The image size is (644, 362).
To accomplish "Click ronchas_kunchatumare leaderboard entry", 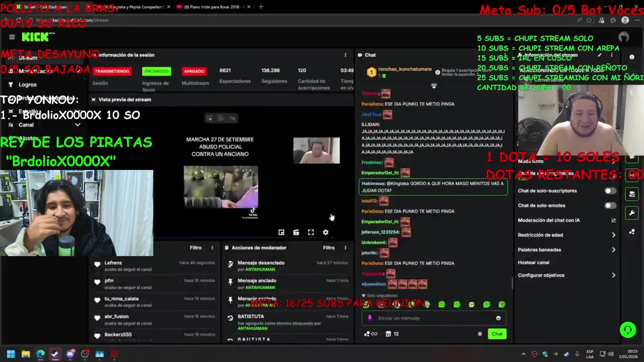I will pyautogui.click(x=400, y=72).
